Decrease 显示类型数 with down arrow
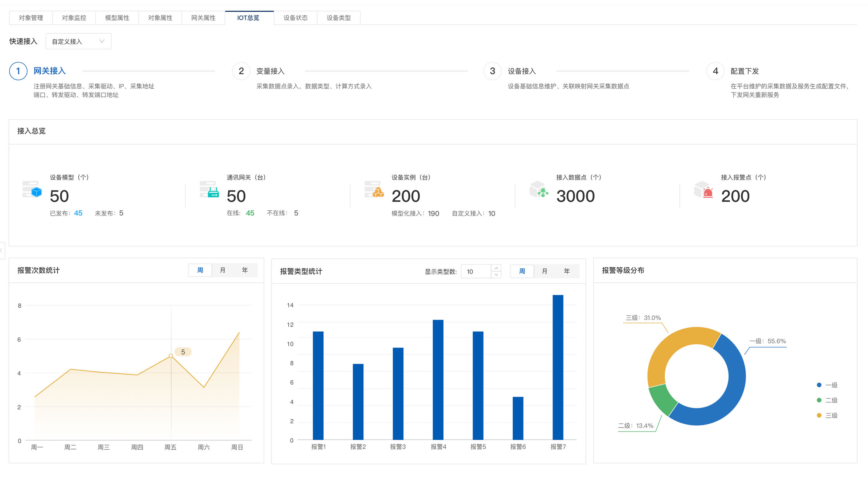The width and height of the screenshot is (868, 488). (496, 275)
